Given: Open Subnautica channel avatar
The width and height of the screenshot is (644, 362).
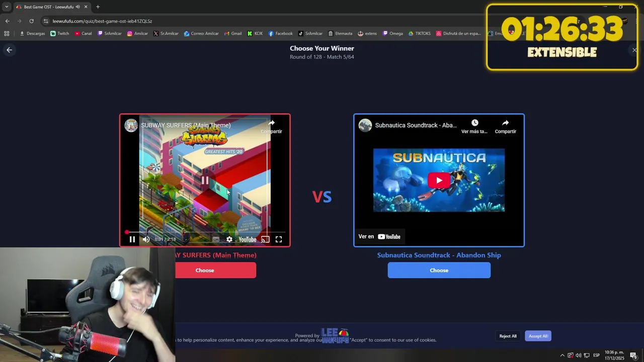Looking at the screenshot, I should point(365,125).
